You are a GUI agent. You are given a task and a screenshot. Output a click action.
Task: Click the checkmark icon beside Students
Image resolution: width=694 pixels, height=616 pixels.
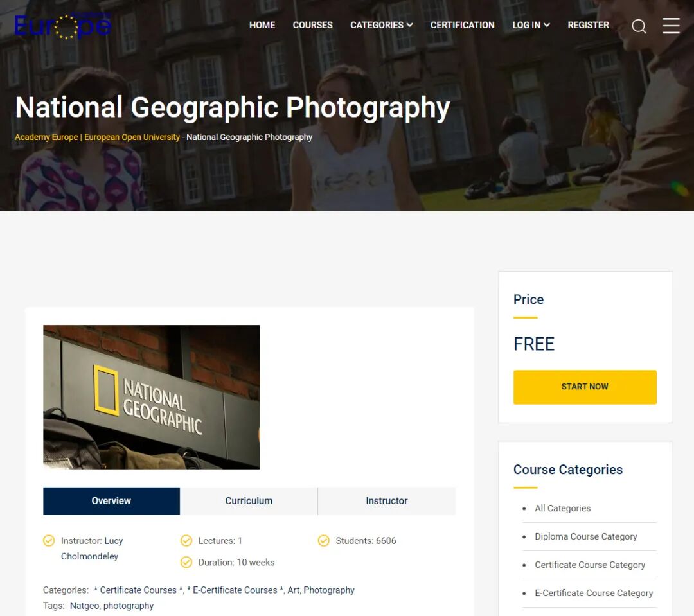[x=323, y=540]
